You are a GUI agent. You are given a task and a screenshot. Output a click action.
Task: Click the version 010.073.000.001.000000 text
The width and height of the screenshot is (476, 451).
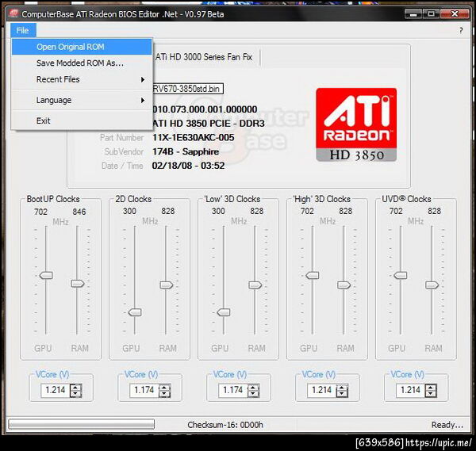point(205,109)
